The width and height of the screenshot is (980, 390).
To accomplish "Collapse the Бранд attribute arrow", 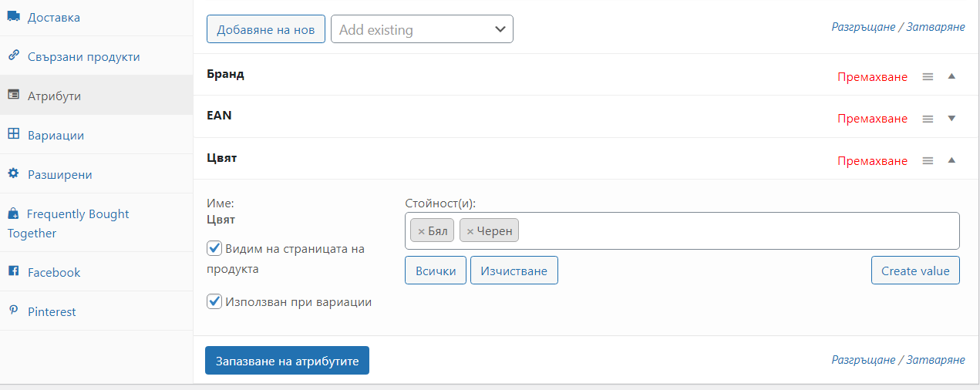I will pos(951,76).
